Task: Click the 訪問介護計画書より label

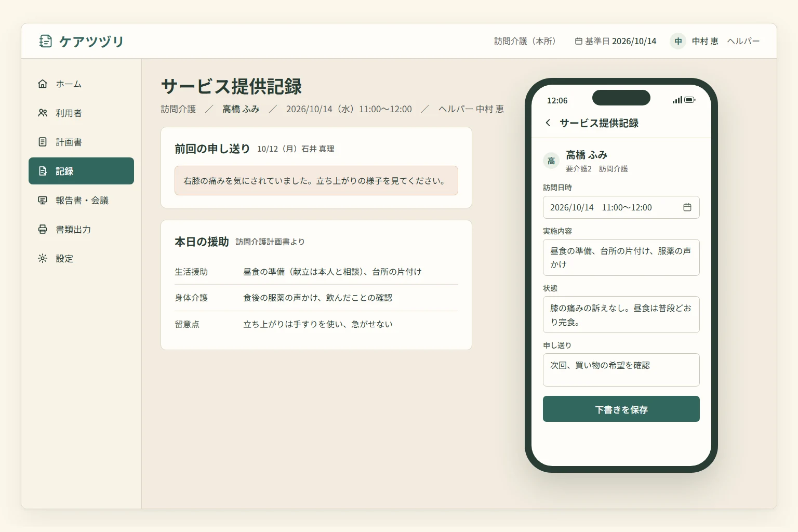Action: [x=270, y=242]
